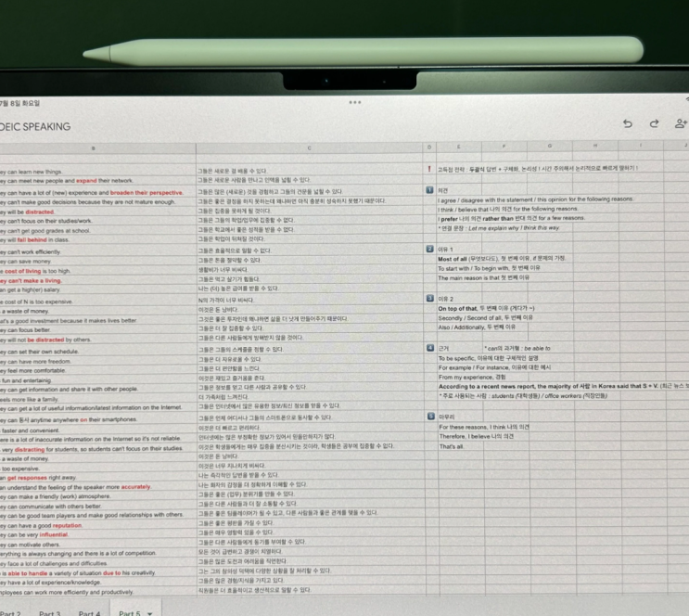The image size is (689, 616).
Task: Open the Part 5 tab dropdown arrow
Action: [150, 613]
